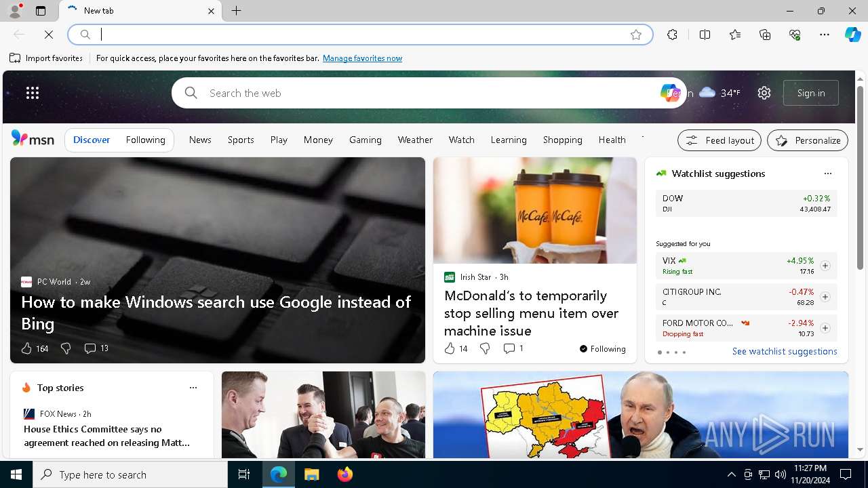Dislike the McDonald's article
868x488 pixels.
click(485, 348)
